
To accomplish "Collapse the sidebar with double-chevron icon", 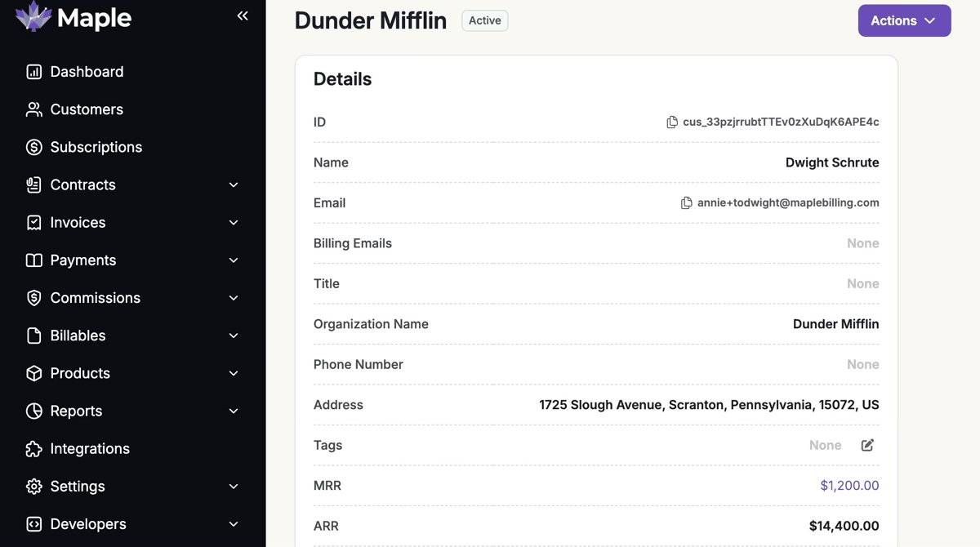I will tap(243, 16).
